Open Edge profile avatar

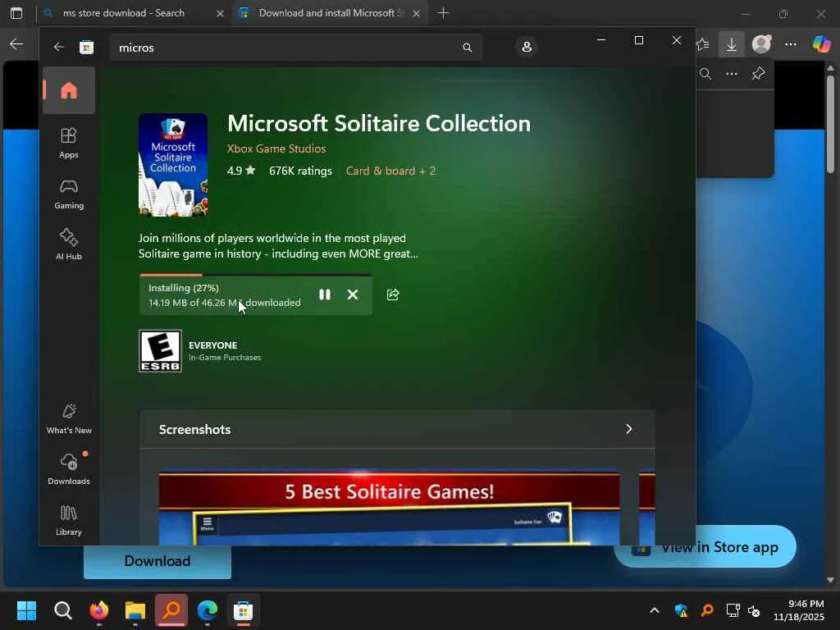click(761, 44)
